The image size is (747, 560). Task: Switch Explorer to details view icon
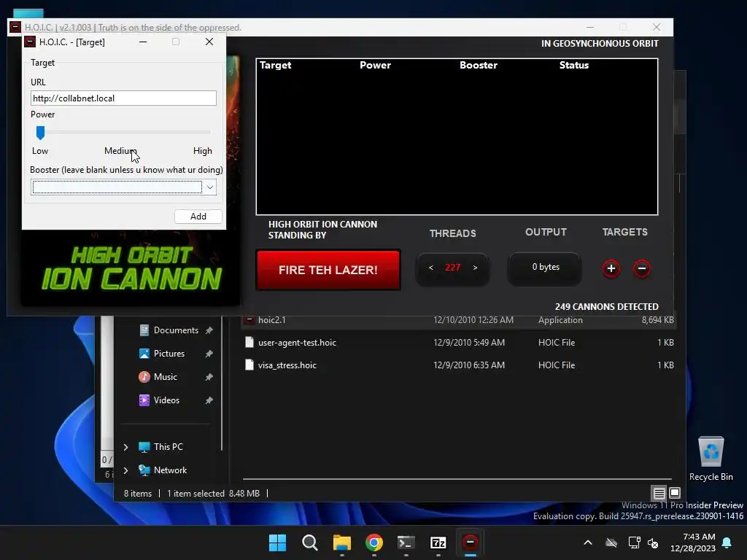pyautogui.click(x=659, y=494)
